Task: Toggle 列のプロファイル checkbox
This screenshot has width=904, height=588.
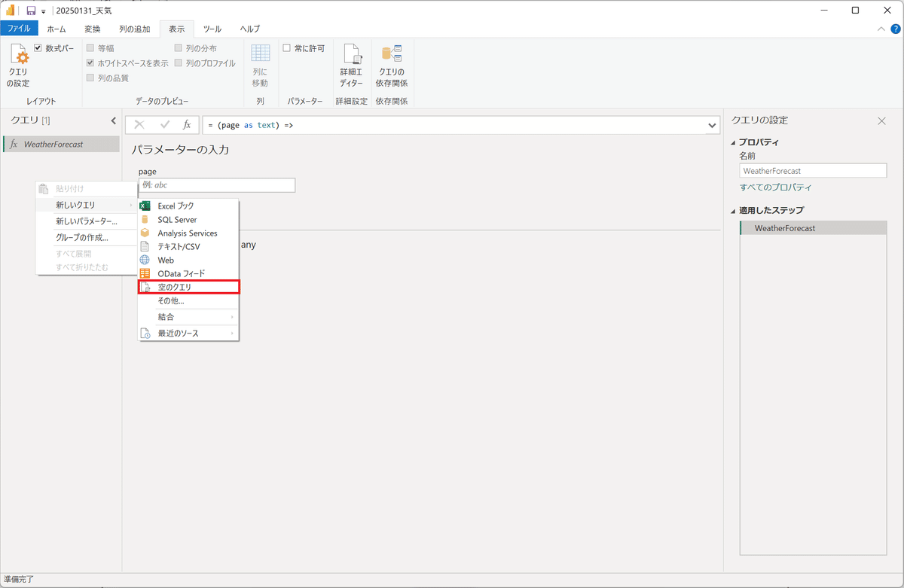Action: tap(179, 62)
